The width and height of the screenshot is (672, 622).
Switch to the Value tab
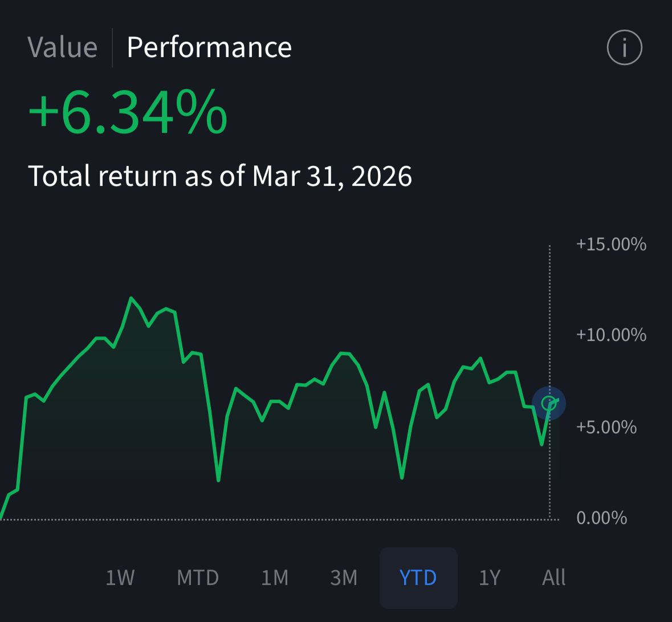point(62,47)
